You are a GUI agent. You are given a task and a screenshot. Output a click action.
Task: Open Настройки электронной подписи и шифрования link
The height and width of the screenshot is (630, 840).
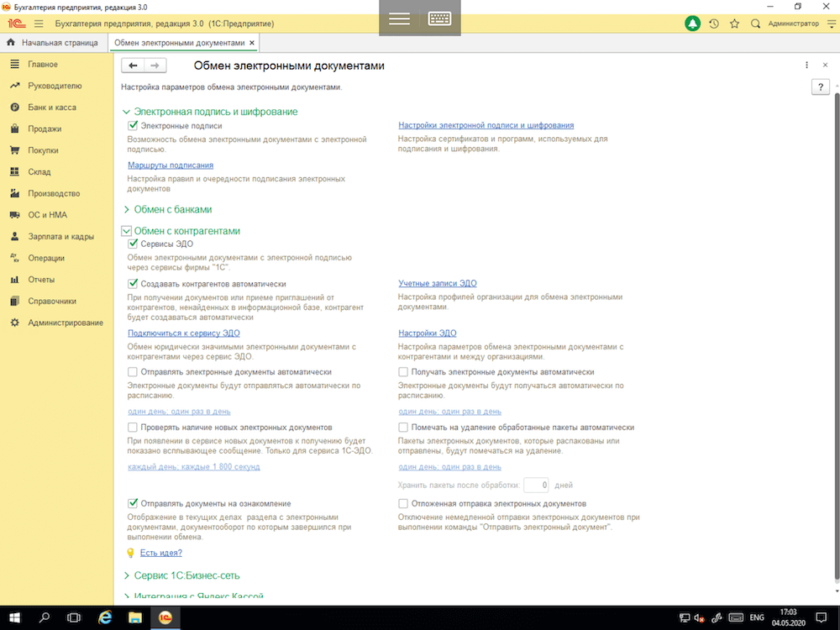tap(486, 125)
